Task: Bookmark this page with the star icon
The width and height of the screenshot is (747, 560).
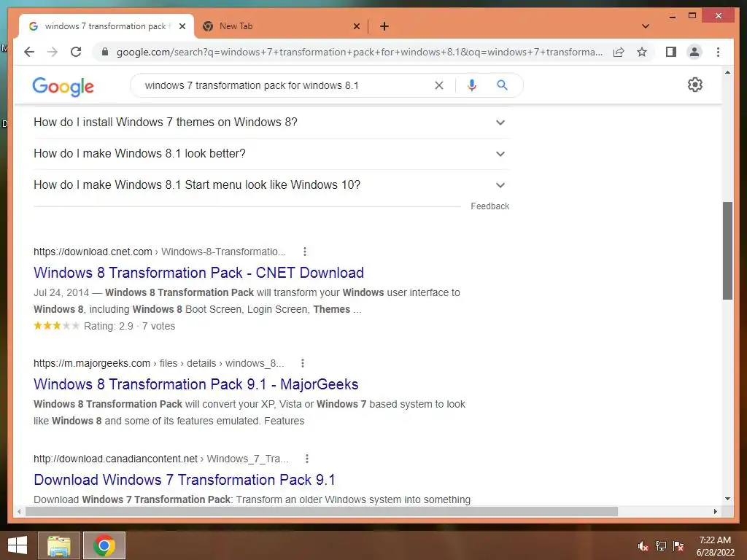Action: pos(642,52)
